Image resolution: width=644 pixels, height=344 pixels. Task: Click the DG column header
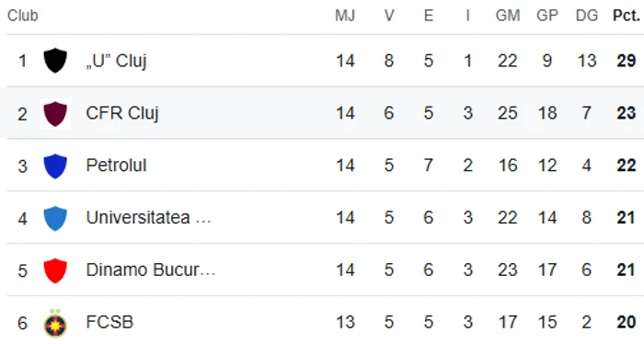[587, 16]
